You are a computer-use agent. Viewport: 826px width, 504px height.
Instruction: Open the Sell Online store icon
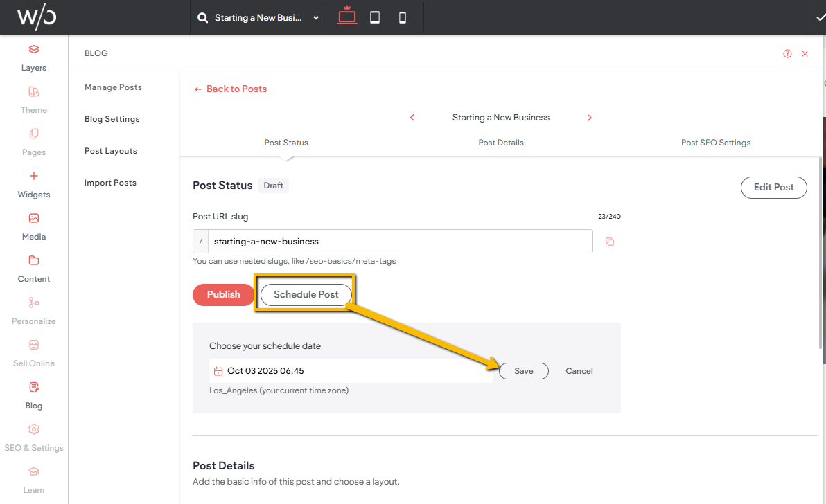34,345
